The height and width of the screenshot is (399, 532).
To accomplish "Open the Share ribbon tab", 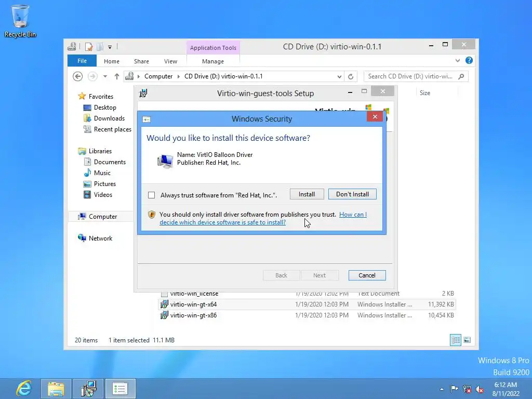I will (x=141, y=61).
